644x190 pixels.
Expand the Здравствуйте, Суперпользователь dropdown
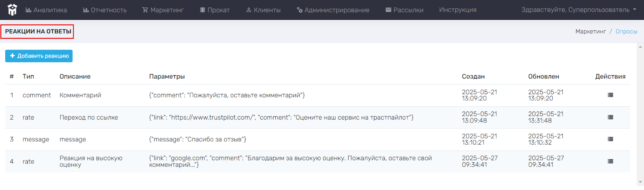(579, 10)
